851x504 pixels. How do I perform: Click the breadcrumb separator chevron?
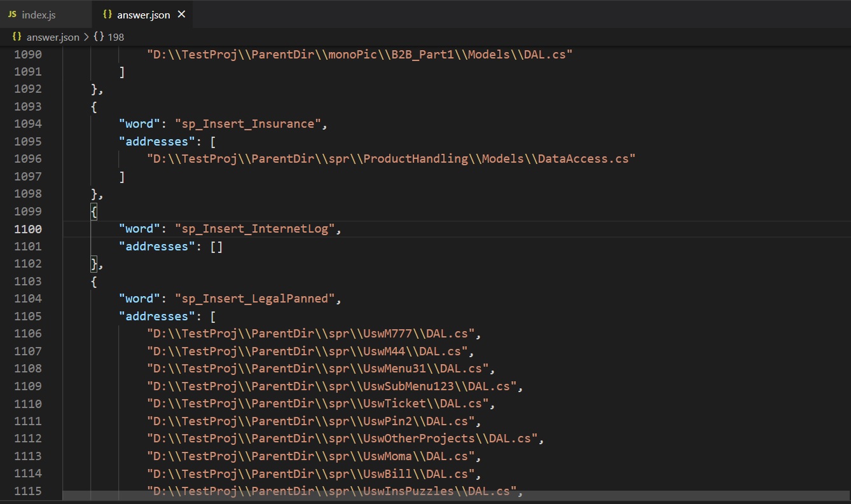(86, 37)
